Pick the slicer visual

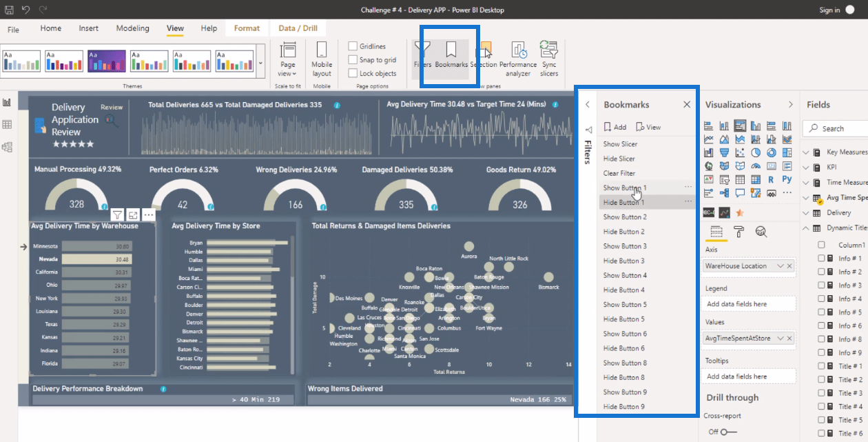(724, 179)
